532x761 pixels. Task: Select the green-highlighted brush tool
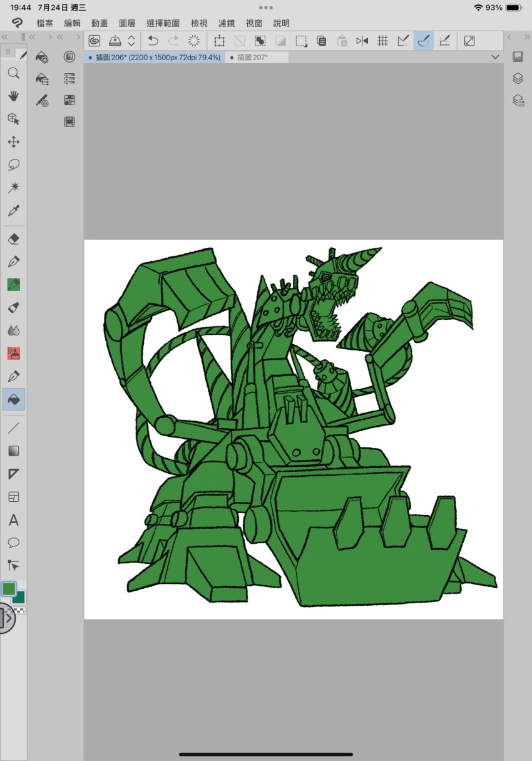pyautogui.click(x=13, y=285)
